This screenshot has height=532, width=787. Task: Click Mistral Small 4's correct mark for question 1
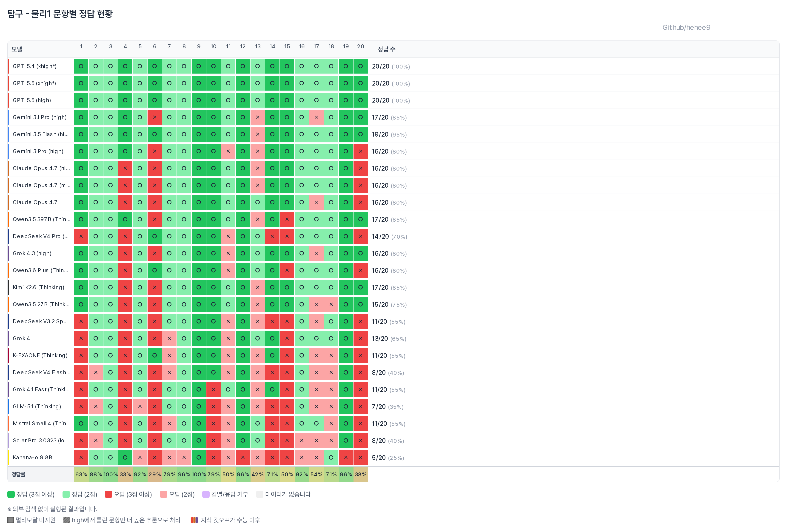81,423
